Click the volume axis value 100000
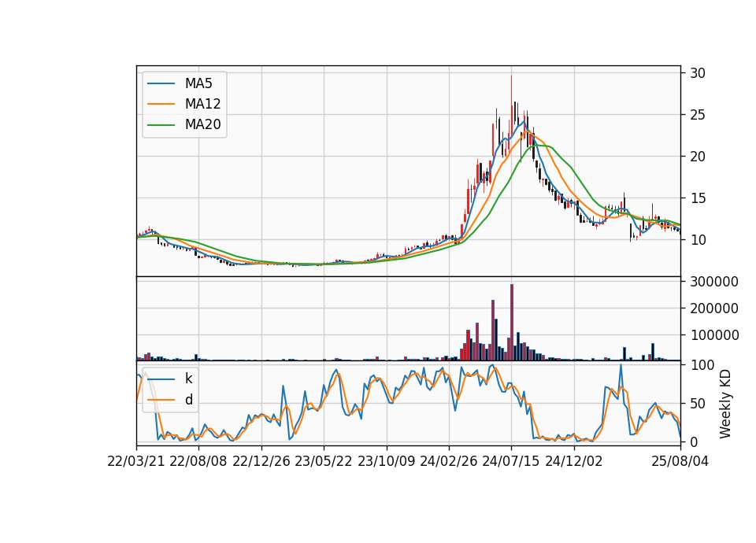Image resolution: width=756 pixels, height=543 pixels. [714, 335]
